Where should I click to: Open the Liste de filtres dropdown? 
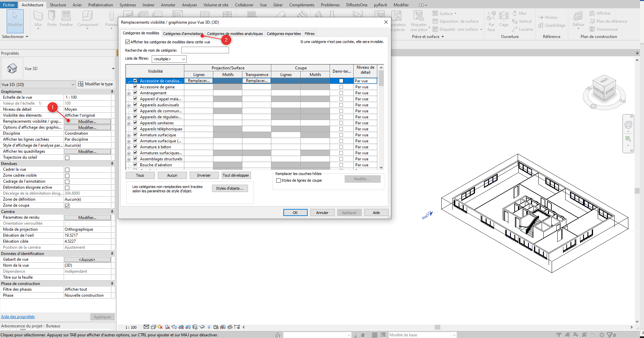(x=169, y=59)
